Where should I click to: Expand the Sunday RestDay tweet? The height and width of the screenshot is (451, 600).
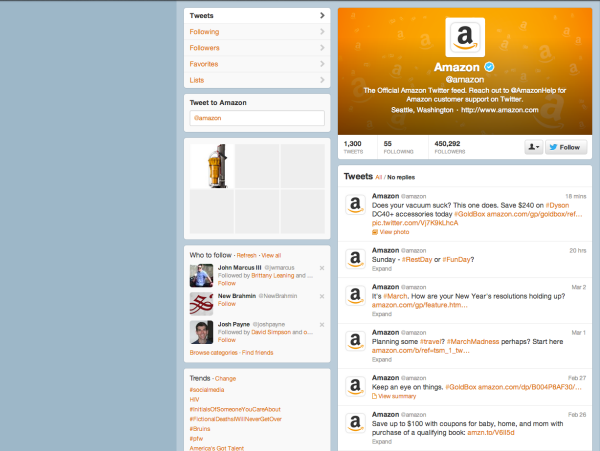[x=383, y=269]
